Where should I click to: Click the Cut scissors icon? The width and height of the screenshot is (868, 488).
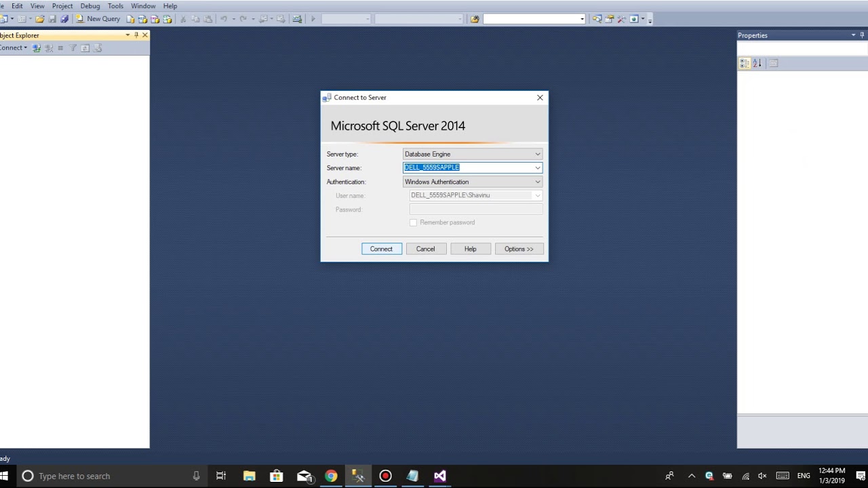click(183, 19)
